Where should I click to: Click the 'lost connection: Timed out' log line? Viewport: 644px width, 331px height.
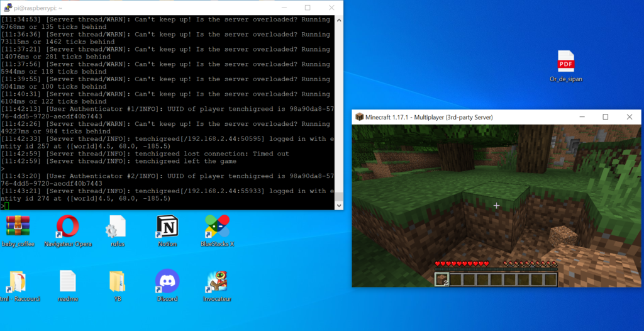[x=145, y=154]
